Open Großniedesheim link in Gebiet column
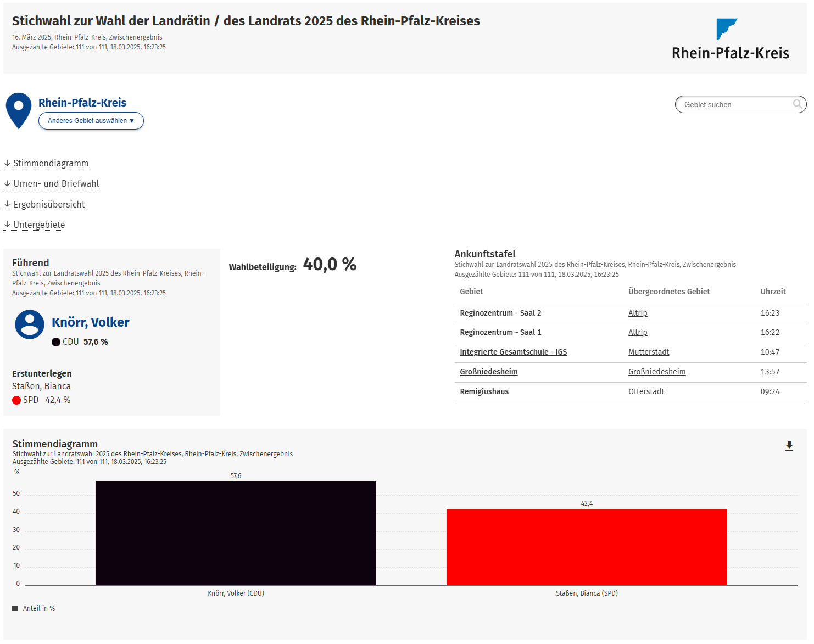The height and width of the screenshot is (644, 814). tap(489, 372)
